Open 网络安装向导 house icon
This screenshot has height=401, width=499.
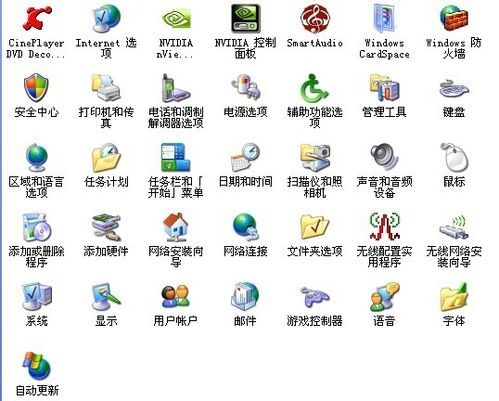(x=176, y=227)
